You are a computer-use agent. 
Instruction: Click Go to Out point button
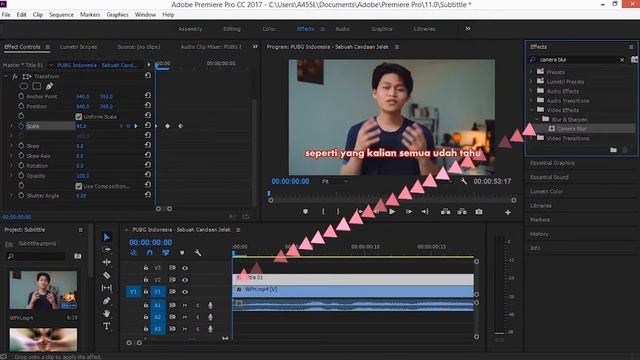pos(425,211)
